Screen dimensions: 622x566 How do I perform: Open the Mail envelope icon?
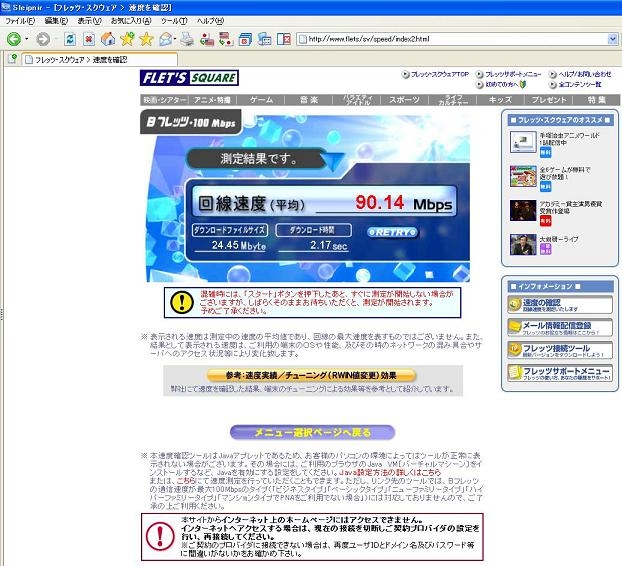click(165, 39)
